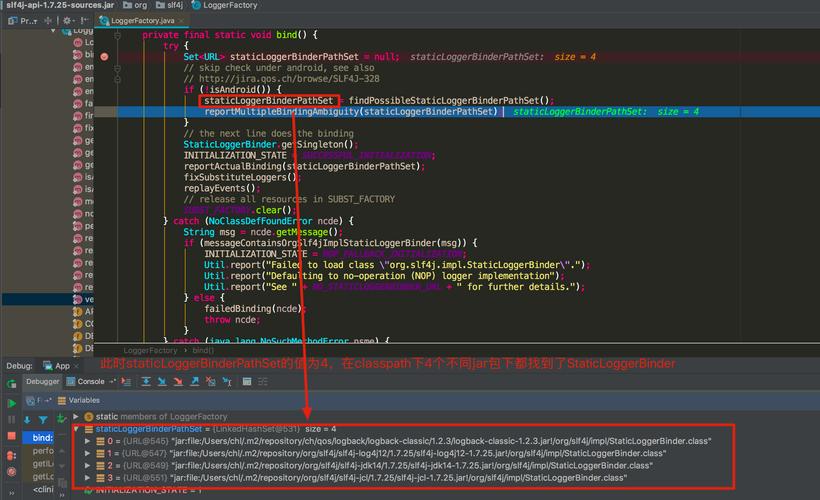The width and height of the screenshot is (820, 500).
Task: Close the LoggerFactory.java editor tab
Action: [x=181, y=21]
